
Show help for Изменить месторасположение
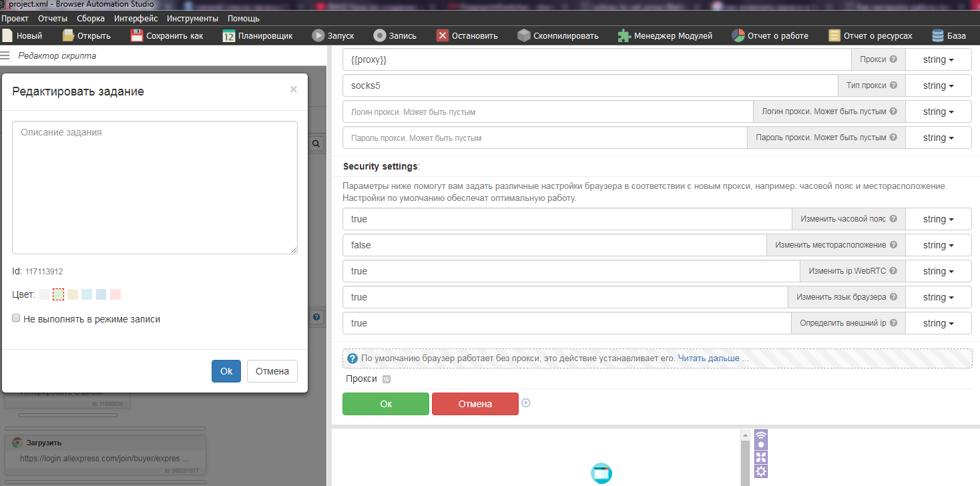click(x=893, y=245)
